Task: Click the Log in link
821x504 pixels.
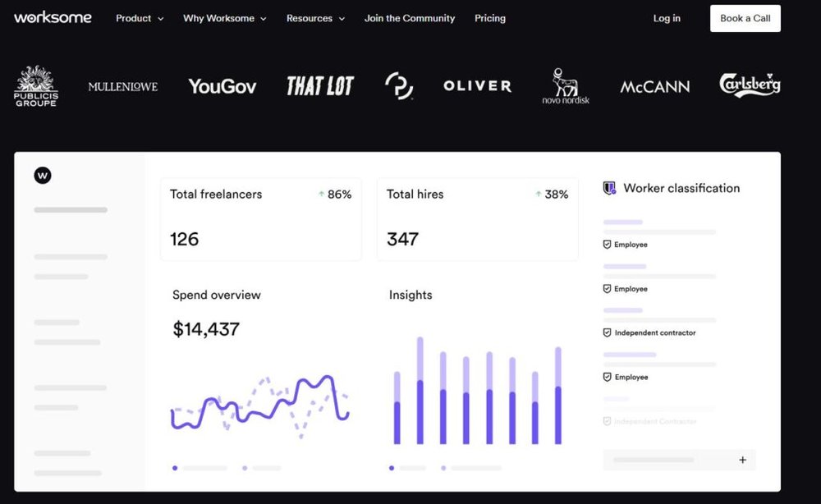Action: click(667, 18)
